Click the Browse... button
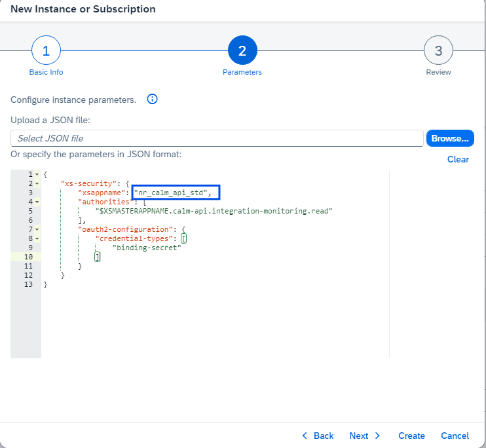Image resolution: width=486 pixels, height=448 pixels. [450, 138]
